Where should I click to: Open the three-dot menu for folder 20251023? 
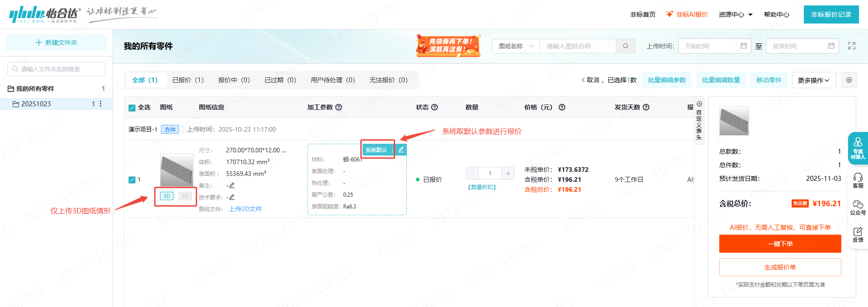[100, 104]
